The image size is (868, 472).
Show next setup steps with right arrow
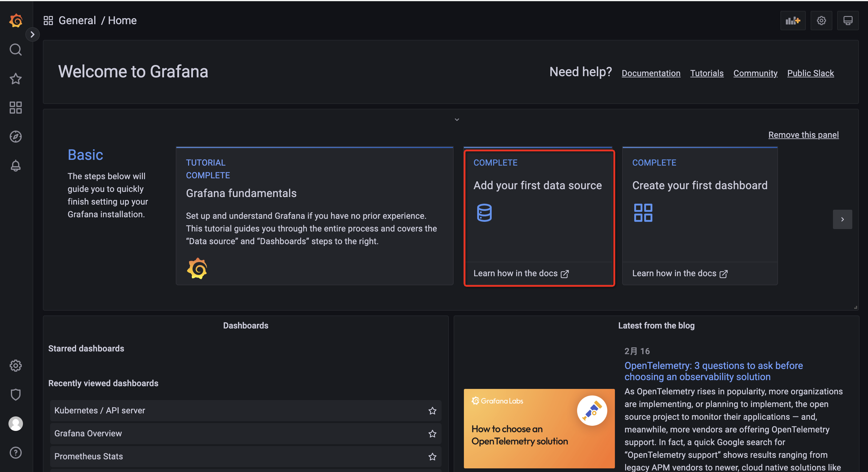842,219
